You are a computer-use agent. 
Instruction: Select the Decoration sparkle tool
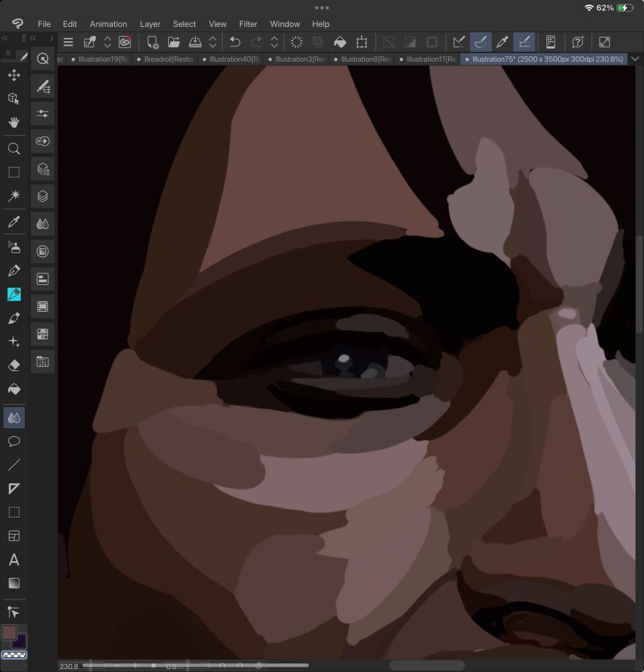(14, 341)
